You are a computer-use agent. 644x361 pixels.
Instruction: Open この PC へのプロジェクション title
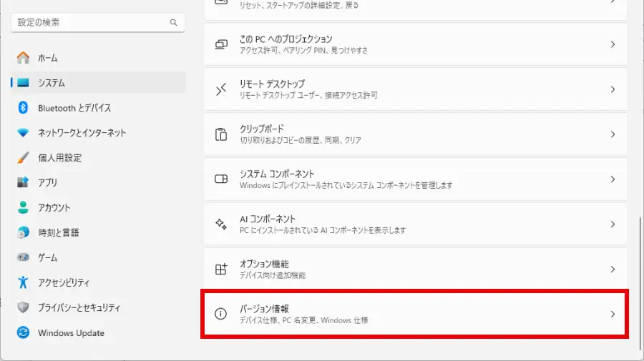pyautogui.click(x=286, y=39)
